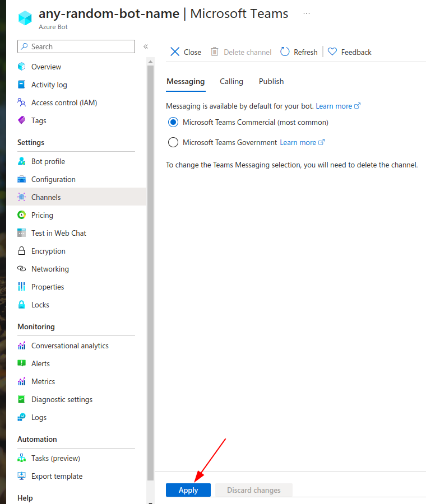Click the sidebar vertical scrollbar thumb
The width and height of the screenshot is (426, 504).
click(150, 273)
